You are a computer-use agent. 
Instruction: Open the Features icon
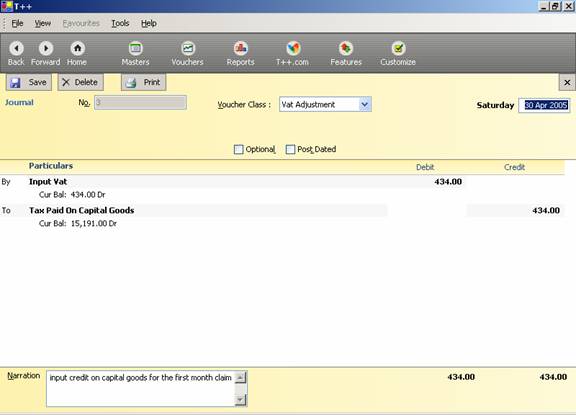(346, 48)
